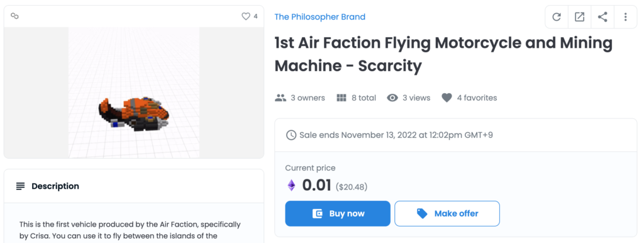This screenshot has width=644, height=243.
Task: Click the eye icon beside 3 views
Action: tap(392, 98)
